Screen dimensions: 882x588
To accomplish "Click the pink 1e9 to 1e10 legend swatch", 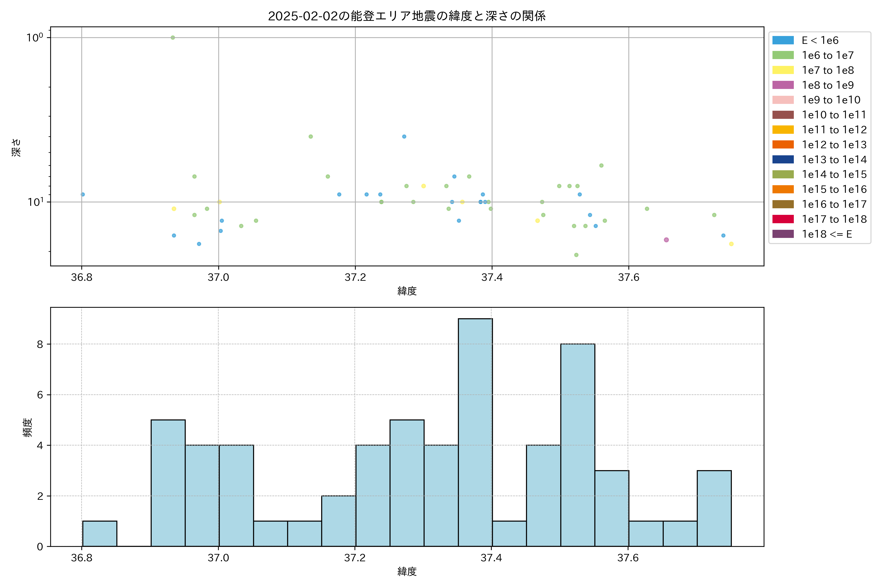I will point(783,100).
